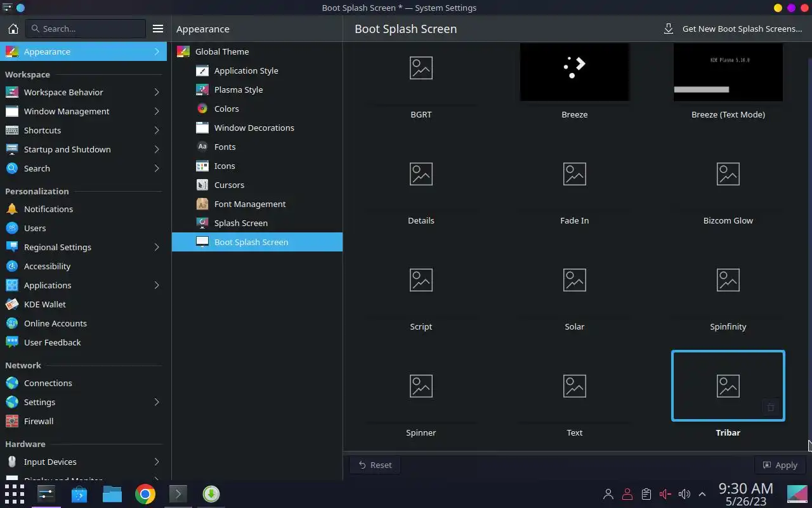Open Discover store from taskbar
Viewport: 812px width, 508px height.
[x=79, y=494]
